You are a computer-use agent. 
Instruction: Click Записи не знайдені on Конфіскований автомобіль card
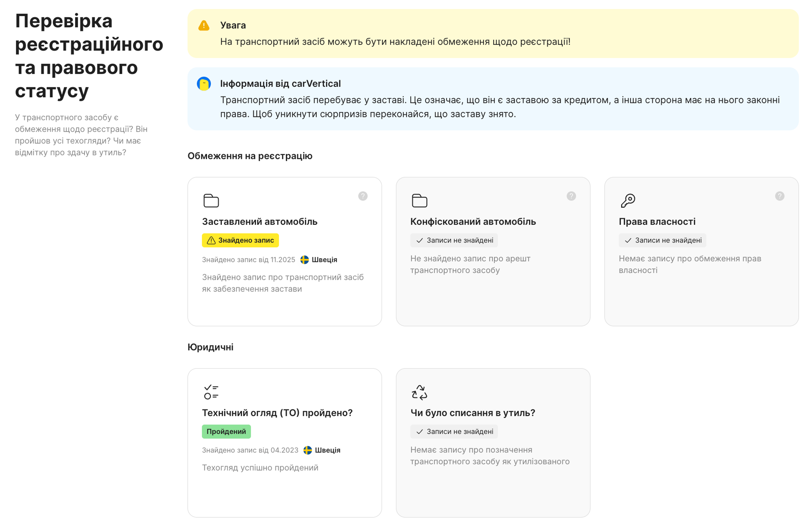point(454,240)
